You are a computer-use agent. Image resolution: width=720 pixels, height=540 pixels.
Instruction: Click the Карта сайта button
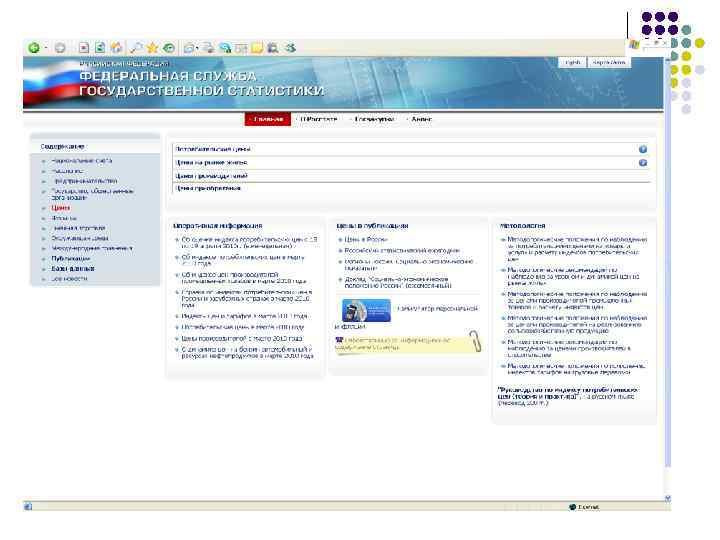click(609, 62)
